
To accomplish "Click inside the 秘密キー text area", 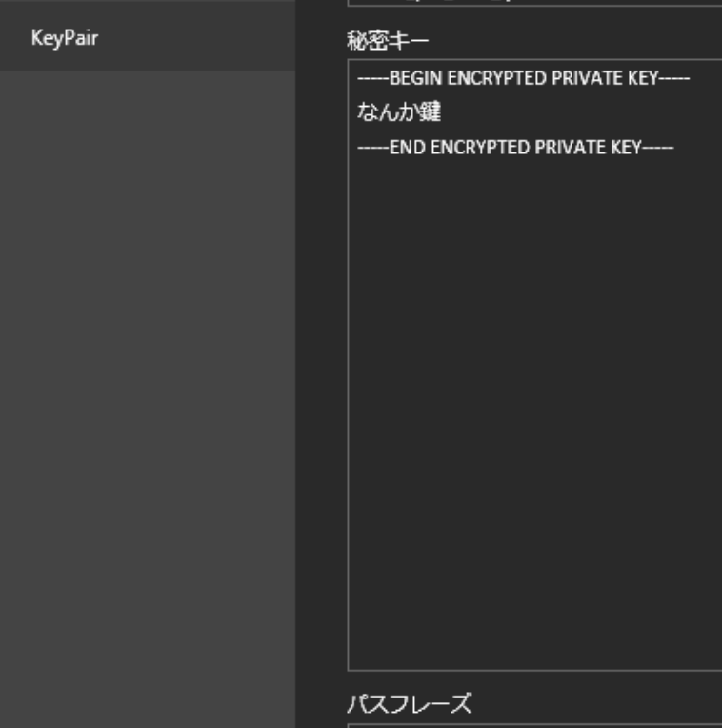I will click(x=534, y=365).
